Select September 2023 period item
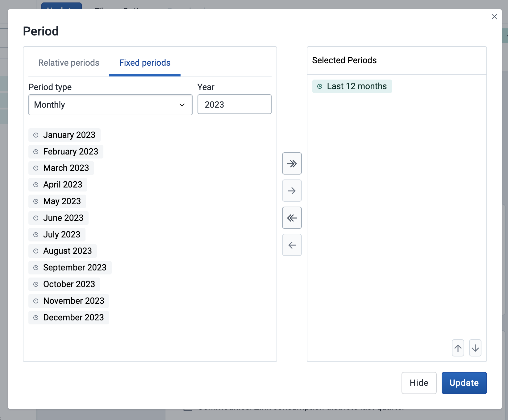 click(70, 267)
